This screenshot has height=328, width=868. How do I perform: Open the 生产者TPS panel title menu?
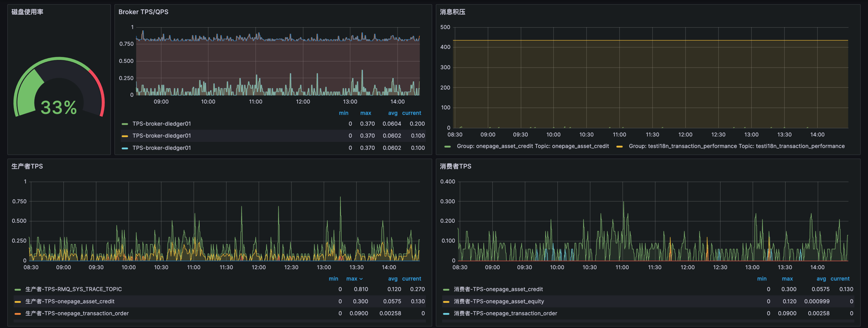pos(27,166)
